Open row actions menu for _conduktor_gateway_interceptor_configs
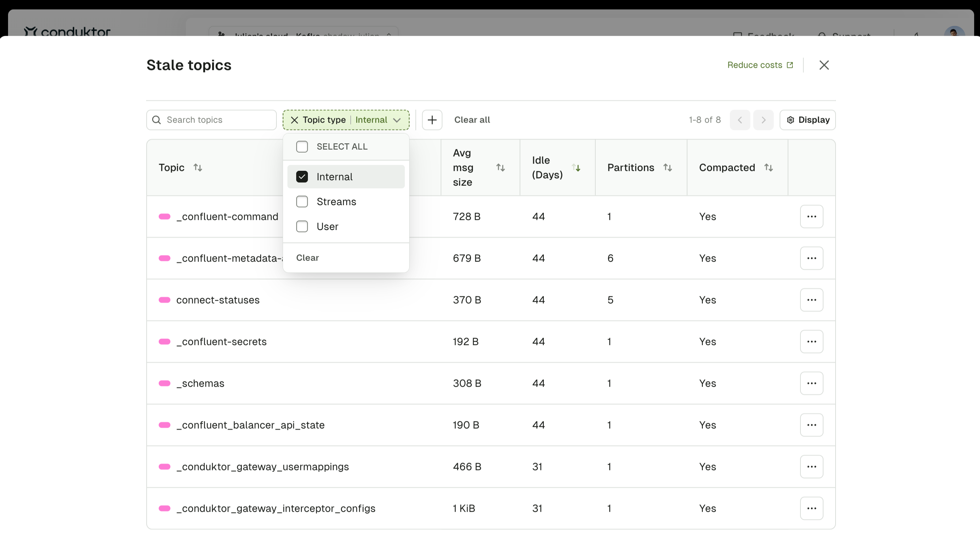 811,508
